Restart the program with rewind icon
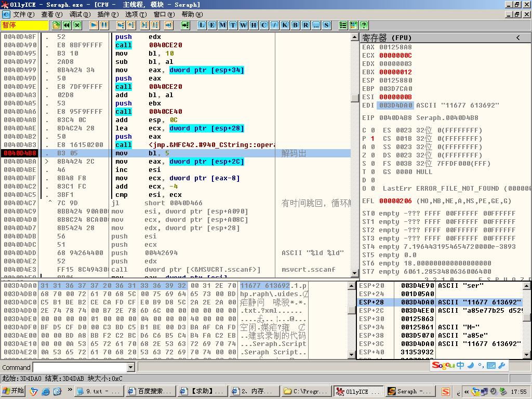This screenshot has width=532, height=399. 67,25
